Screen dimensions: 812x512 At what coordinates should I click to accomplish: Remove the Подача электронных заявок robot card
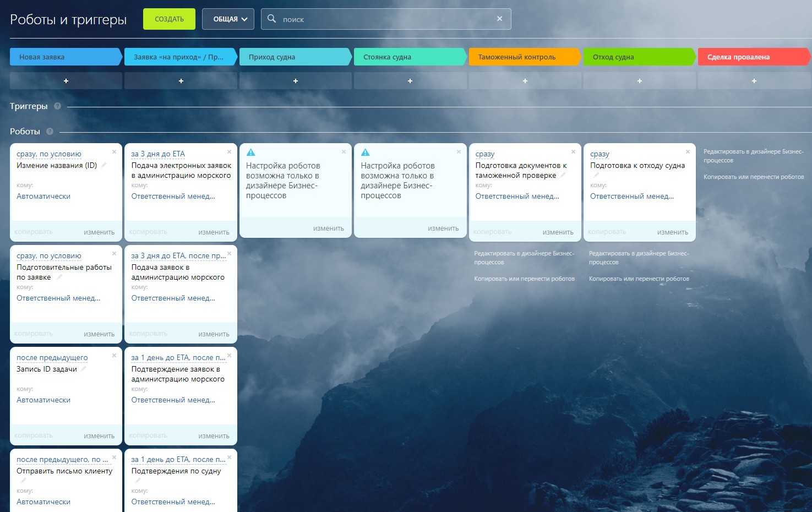pos(229,152)
